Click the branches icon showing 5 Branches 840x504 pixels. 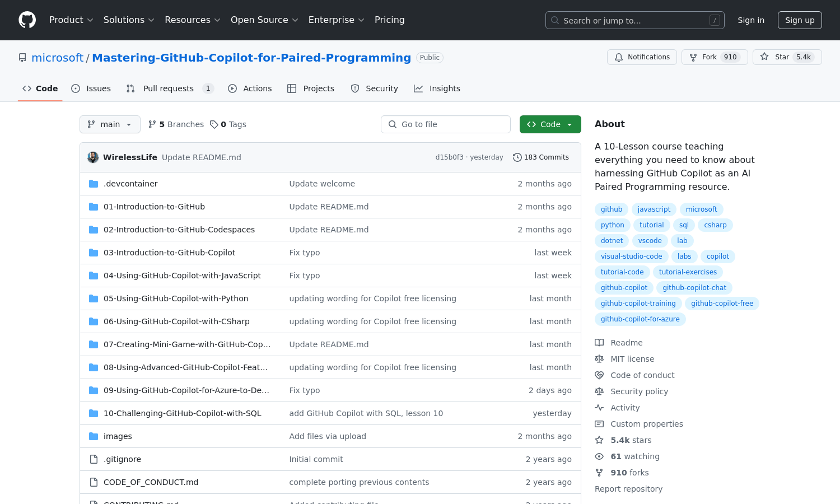152,124
